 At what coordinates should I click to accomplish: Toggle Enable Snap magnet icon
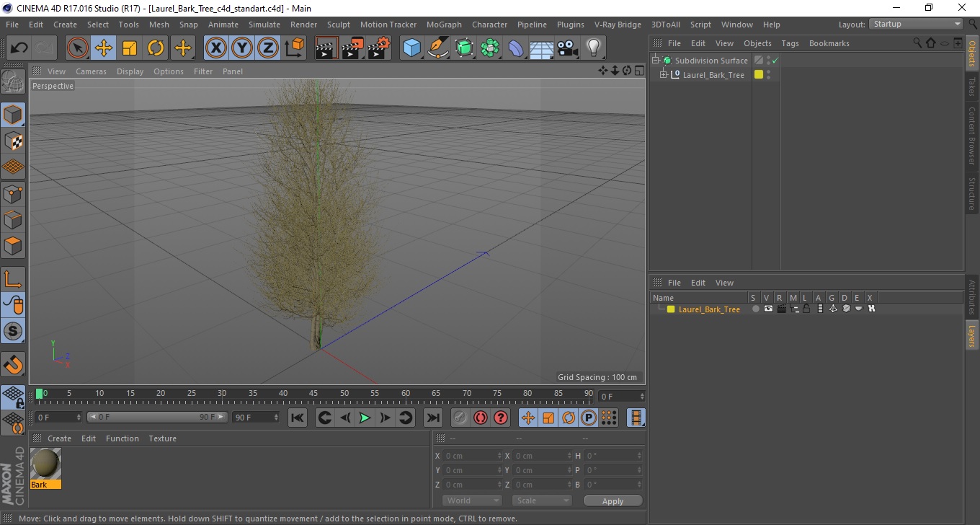tap(13, 364)
